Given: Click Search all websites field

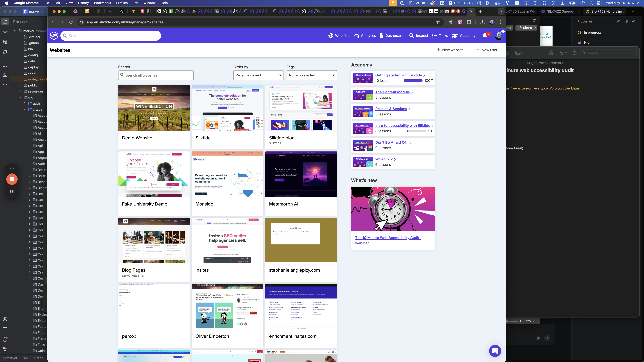Looking at the screenshot, I should 156,75.
